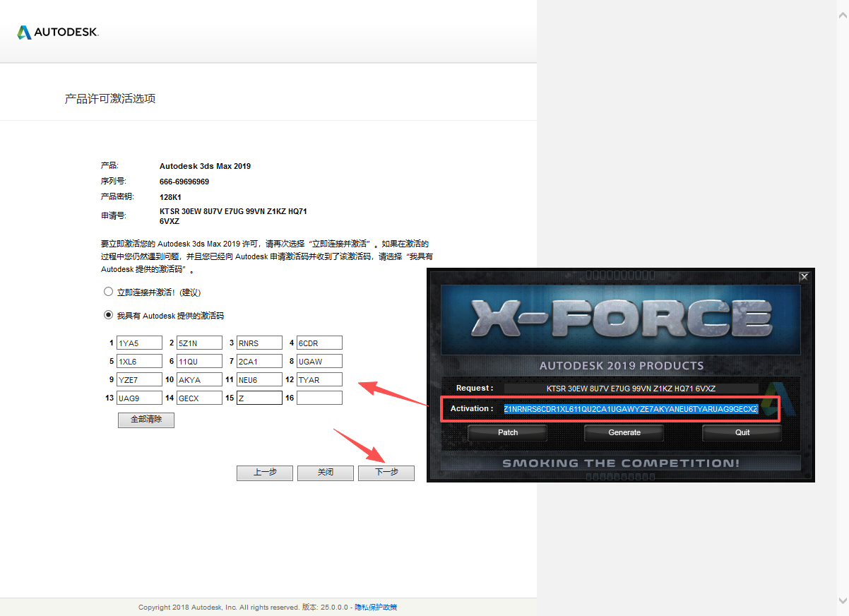Image resolution: width=849 pixels, height=616 pixels.
Task: Click activation code field 15 containing Z
Action: click(x=260, y=398)
